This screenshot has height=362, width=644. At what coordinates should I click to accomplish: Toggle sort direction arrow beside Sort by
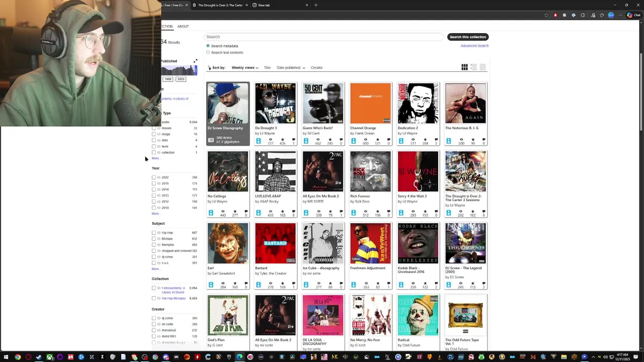[x=209, y=67]
